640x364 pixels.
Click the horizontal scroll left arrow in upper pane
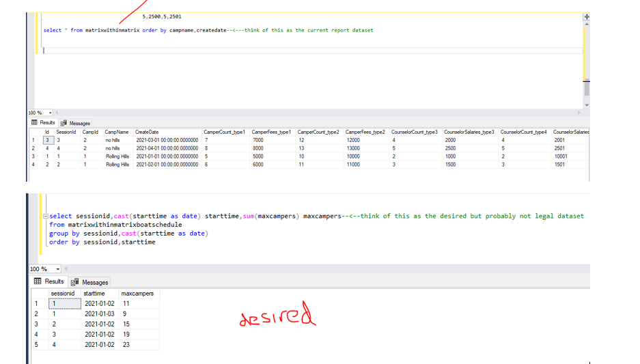tap(57, 113)
